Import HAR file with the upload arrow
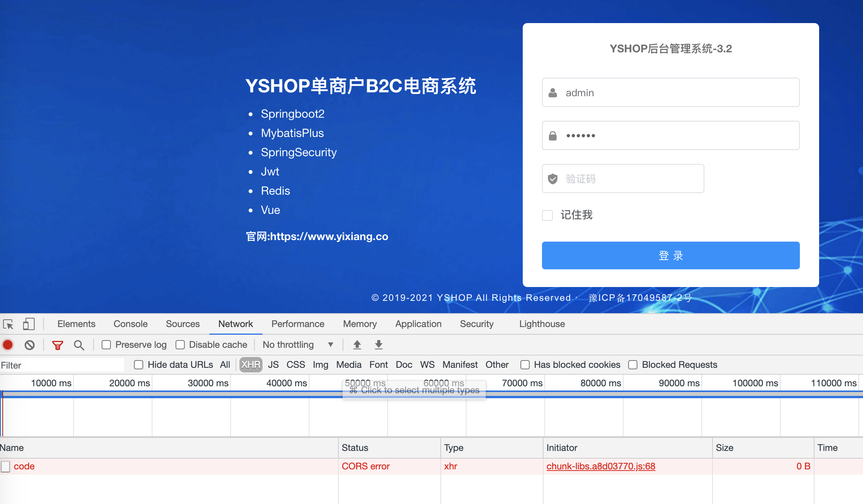The height and width of the screenshot is (504, 863). 357,345
